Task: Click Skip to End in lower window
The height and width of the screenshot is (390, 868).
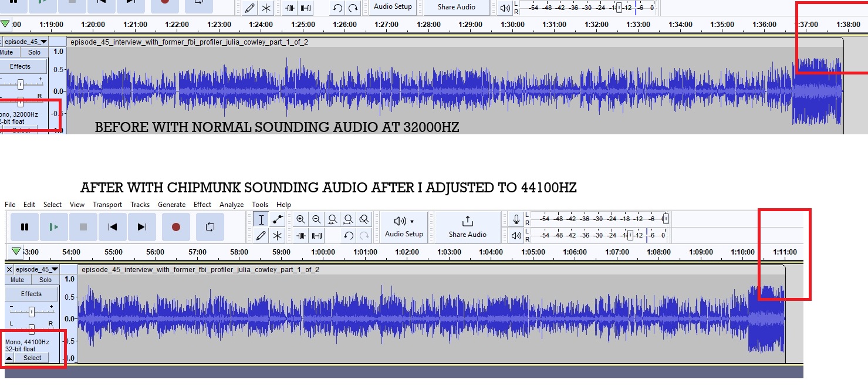Action: (142, 227)
